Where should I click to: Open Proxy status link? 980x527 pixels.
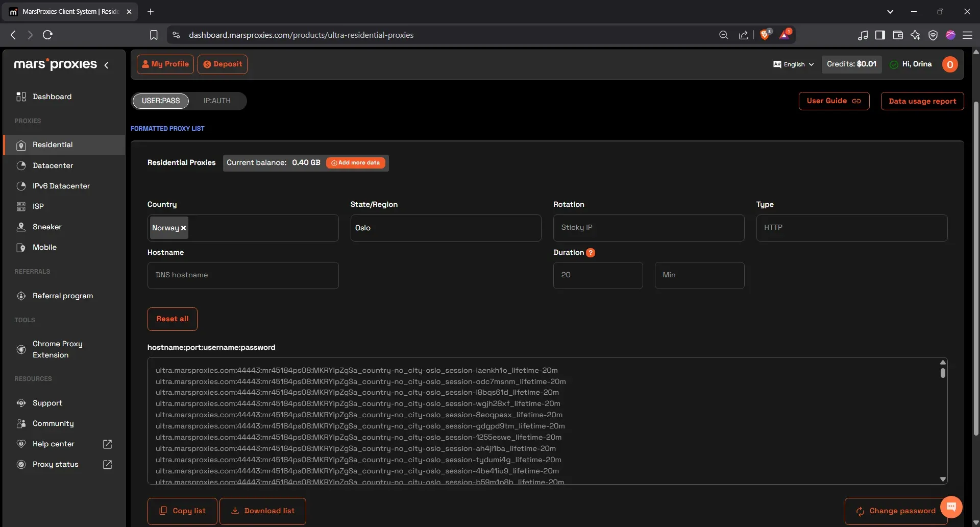[x=55, y=464]
